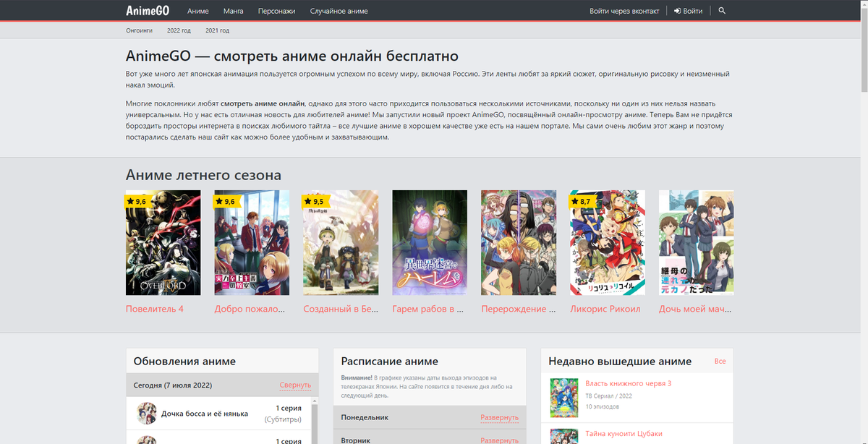Click the ТВ Сериал / 2022 text
The image size is (868, 444).
pos(608,396)
